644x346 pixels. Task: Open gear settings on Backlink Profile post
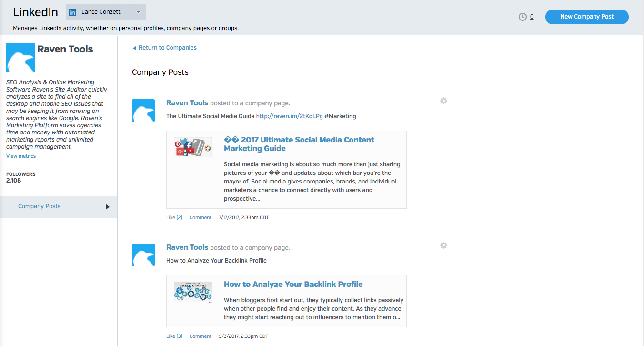(443, 245)
